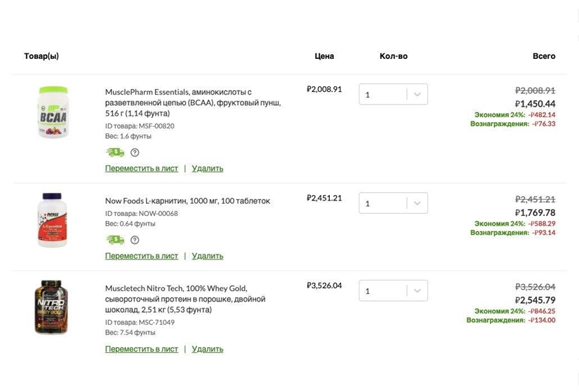The height and width of the screenshot is (392, 579).
Task: Remove Muscletech Nitro Tech from cart
Action: pyautogui.click(x=207, y=349)
